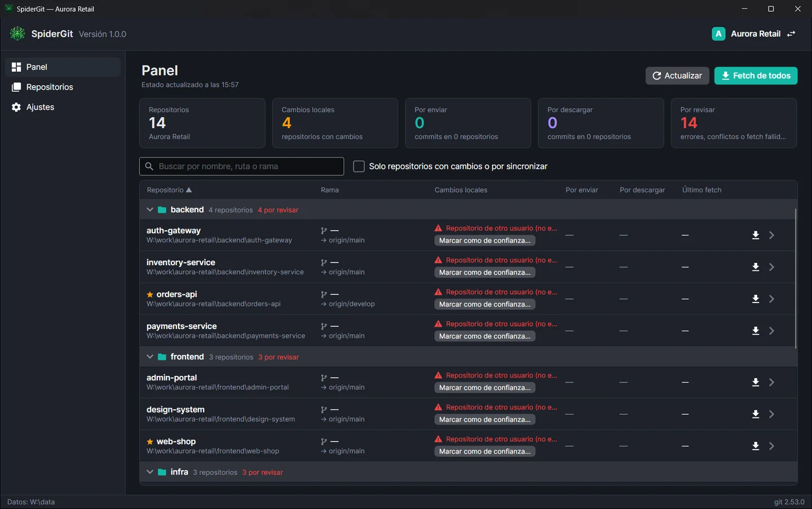Click the Por revisar summary card
812x509 pixels.
click(x=734, y=123)
